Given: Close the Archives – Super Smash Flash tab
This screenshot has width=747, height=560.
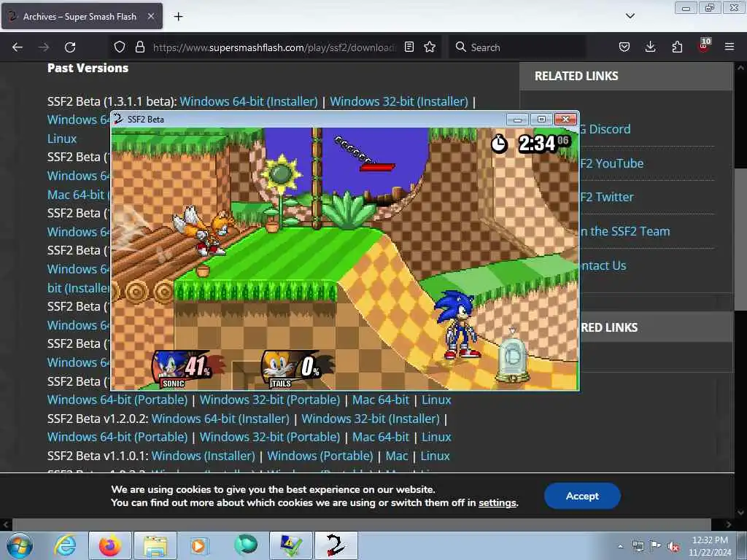Looking at the screenshot, I should coord(150,16).
